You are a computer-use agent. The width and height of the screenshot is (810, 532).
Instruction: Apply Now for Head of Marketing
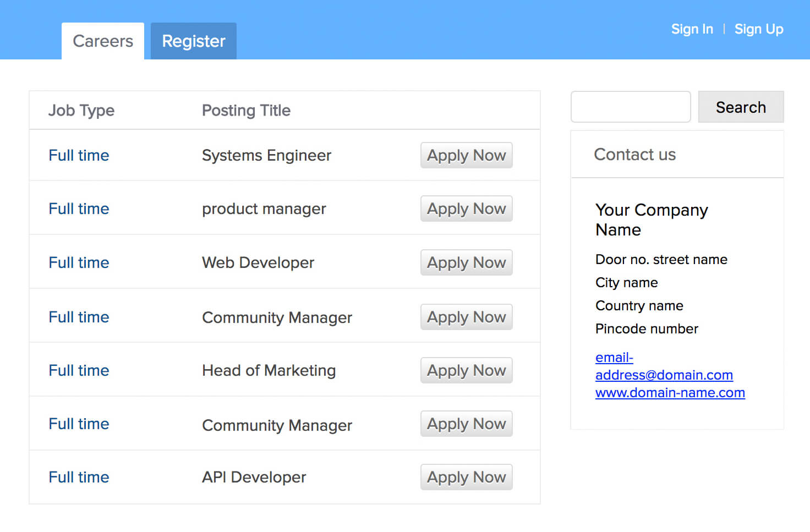[x=466, y=370]
